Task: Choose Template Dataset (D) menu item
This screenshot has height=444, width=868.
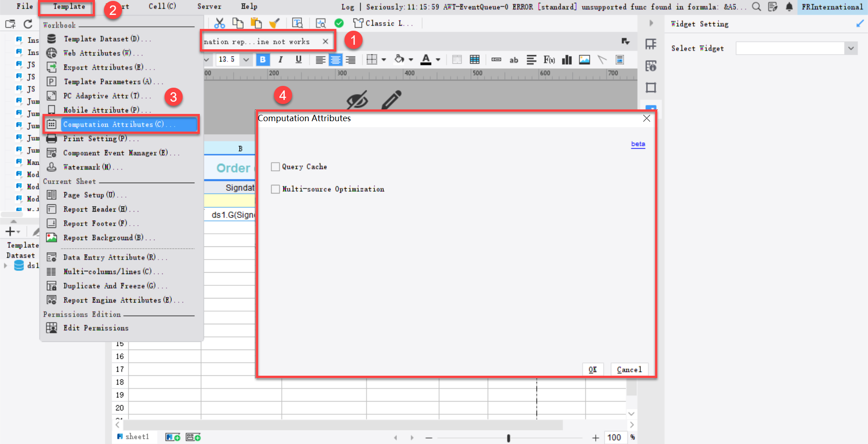Action: (x=107, y=39)
